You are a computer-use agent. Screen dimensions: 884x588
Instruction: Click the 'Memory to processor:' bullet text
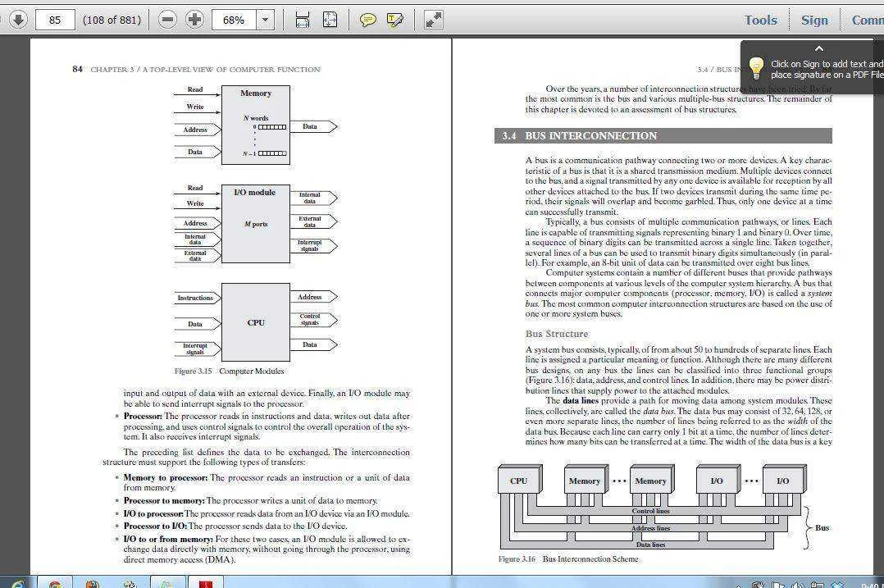165,477
